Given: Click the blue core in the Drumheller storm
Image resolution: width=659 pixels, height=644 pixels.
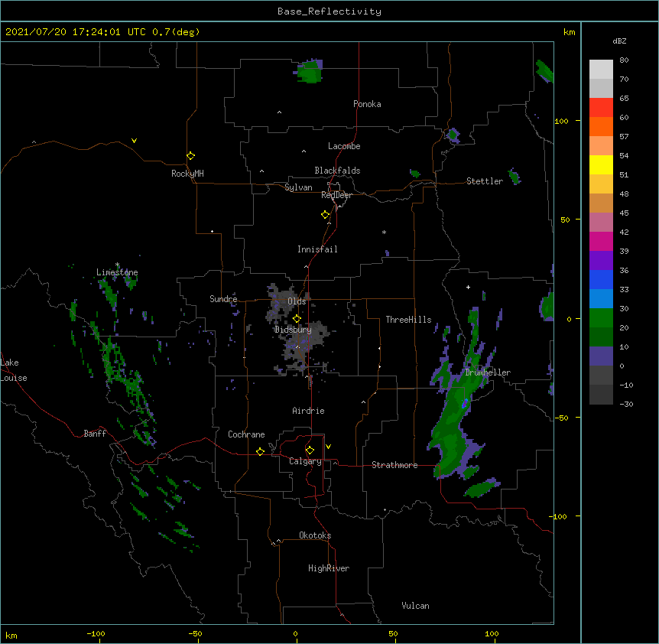Looking at the screenshot, I should coord(464,404).
